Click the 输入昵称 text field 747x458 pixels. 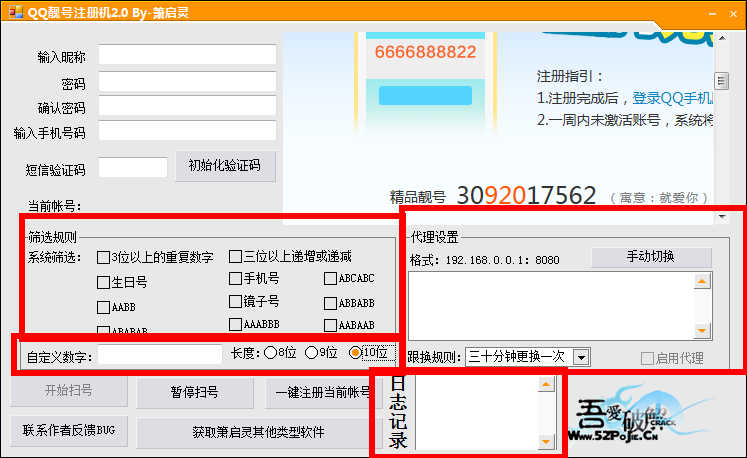(x=187, y=54)
